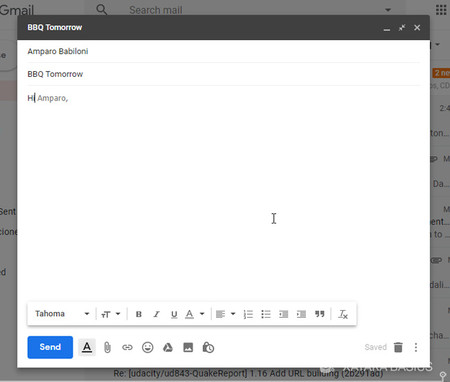Insert a bulleted list
The width and height of the screenshot is (450, 382).
click(266, 314)
